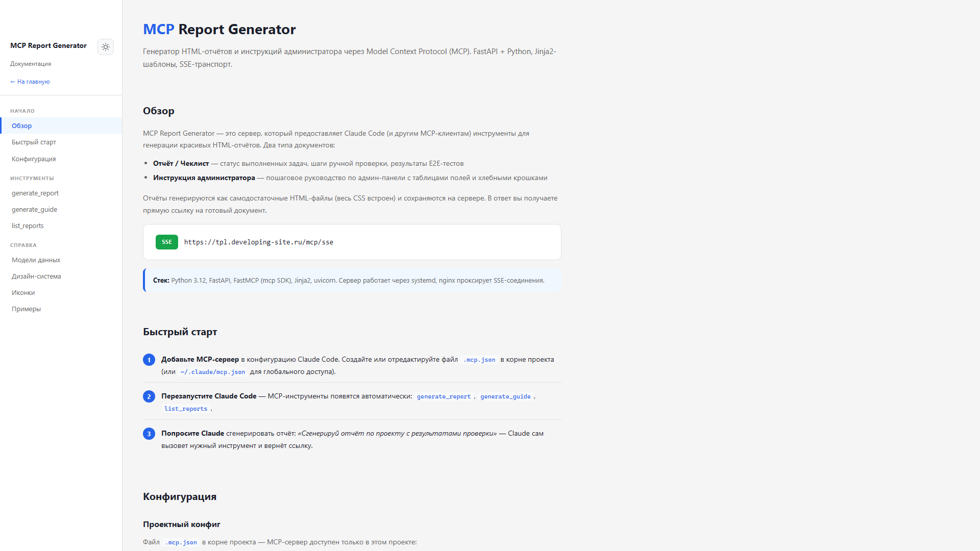
Task: Click the green SSE badge
Action: click(167, 242)
